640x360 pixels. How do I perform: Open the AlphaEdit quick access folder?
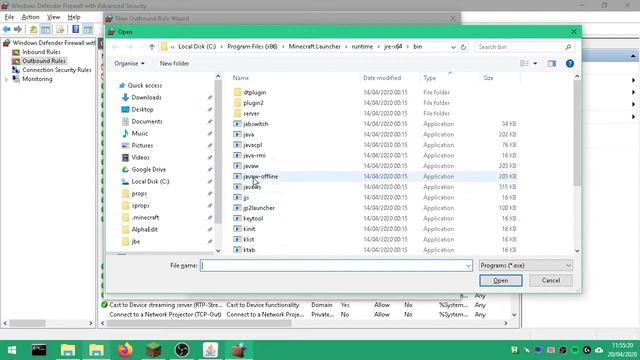pos(144,230)
